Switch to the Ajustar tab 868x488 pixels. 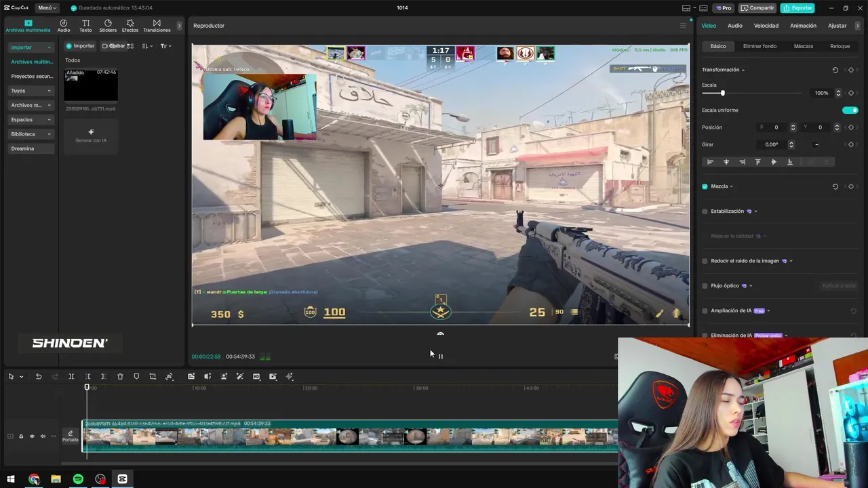[x=837, y=26]
